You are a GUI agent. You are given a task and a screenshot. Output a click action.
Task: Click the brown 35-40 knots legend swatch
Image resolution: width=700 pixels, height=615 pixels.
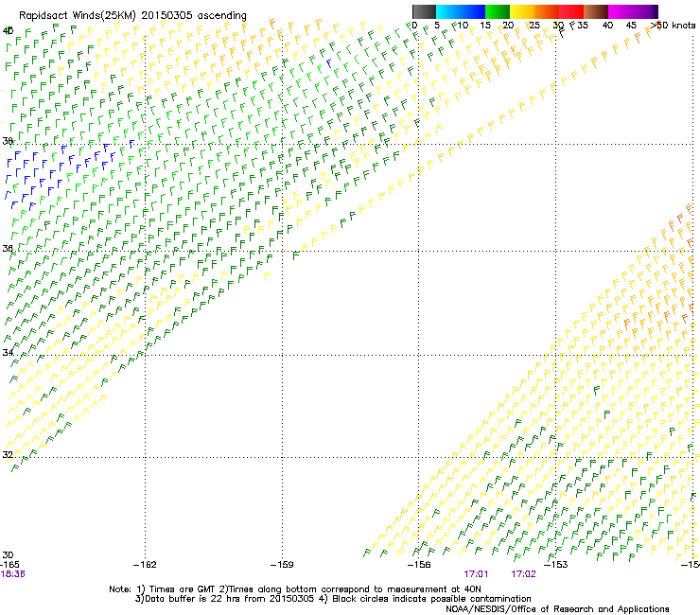pyautogui.click(x=596, y=11)
